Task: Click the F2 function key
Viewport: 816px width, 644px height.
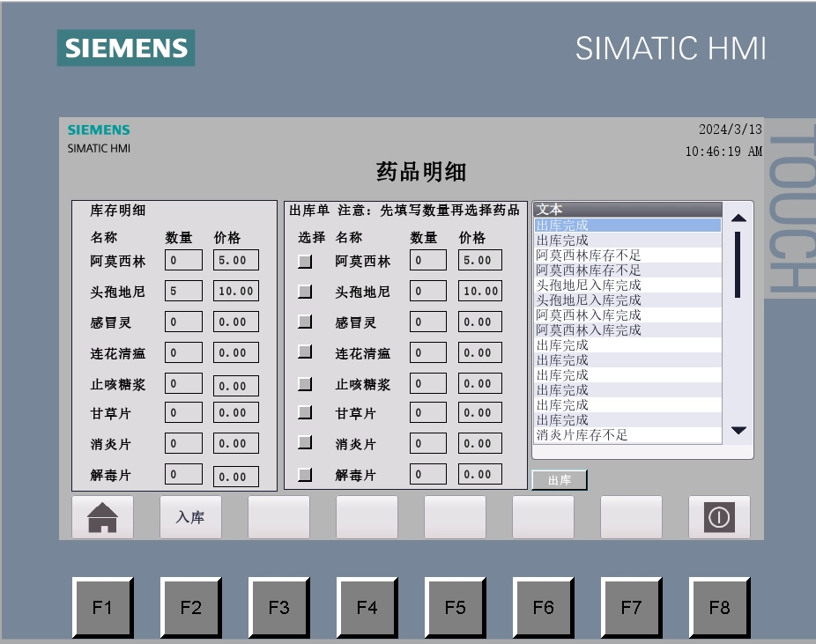Action: [190, 607]
